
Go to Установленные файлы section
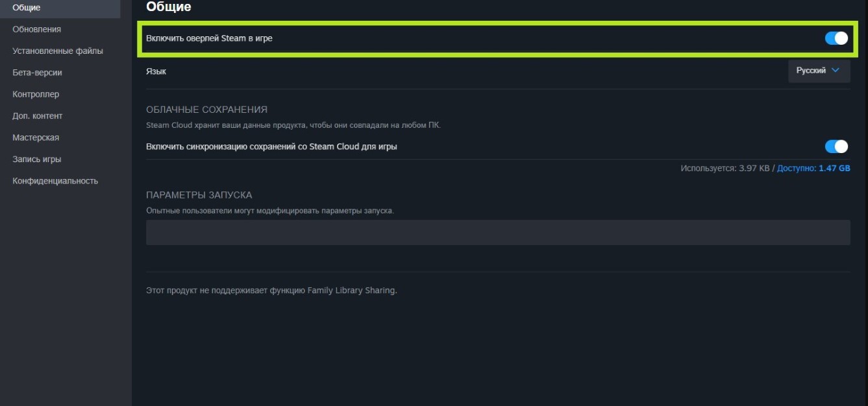pyautogui.click(x=58, y=51)
